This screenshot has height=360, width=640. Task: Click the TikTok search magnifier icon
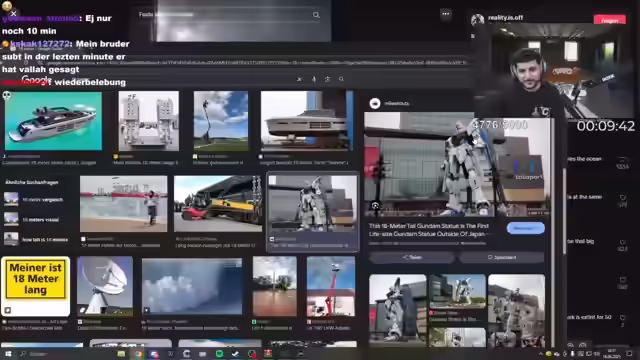tap(316, 15)
